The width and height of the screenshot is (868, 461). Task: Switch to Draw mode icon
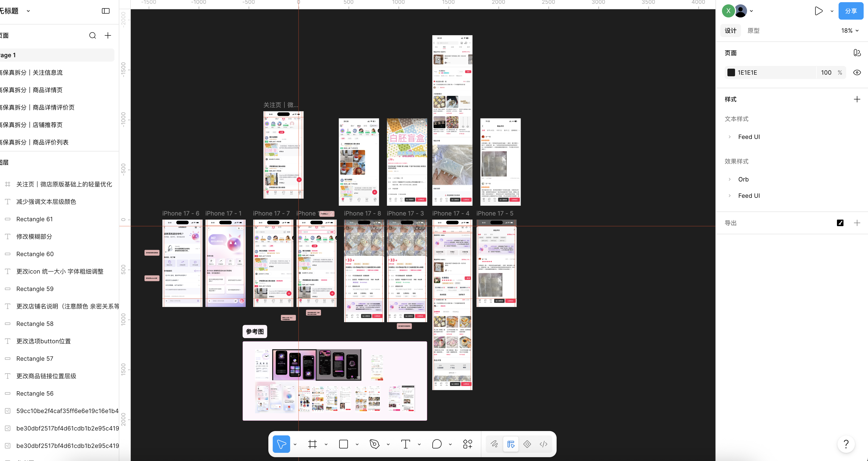tap(494, 444)
